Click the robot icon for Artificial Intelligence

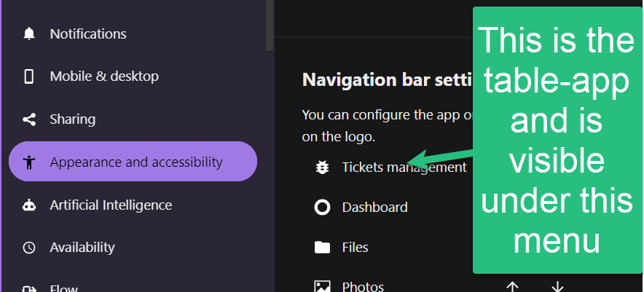pyautogui.click(x=29, y=205)
